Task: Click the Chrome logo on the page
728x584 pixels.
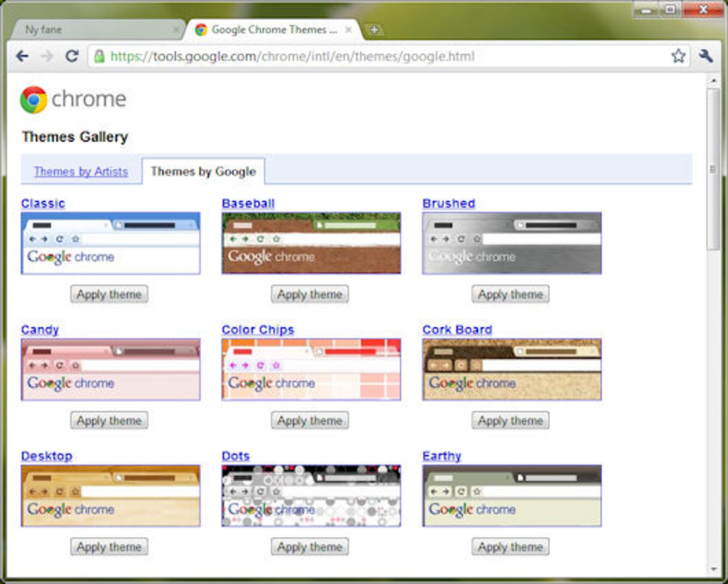Action: pyautogui.click(x=73, y=99)
